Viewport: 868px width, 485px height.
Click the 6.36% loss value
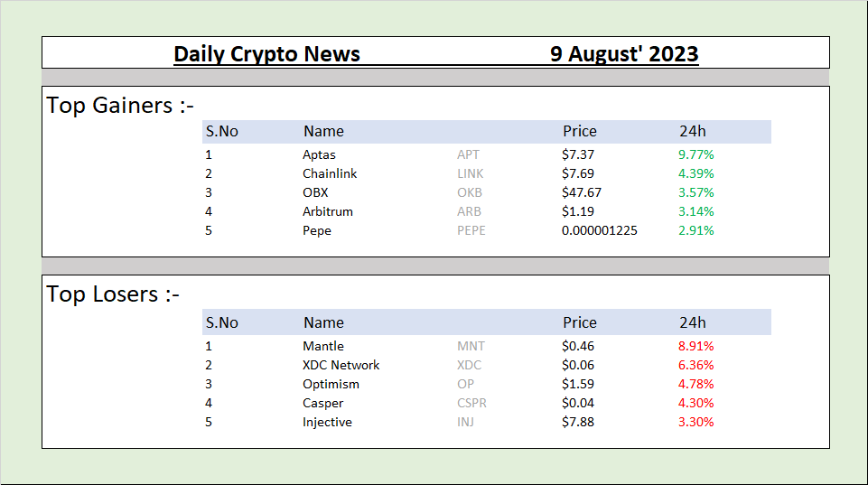pos(695,365)
